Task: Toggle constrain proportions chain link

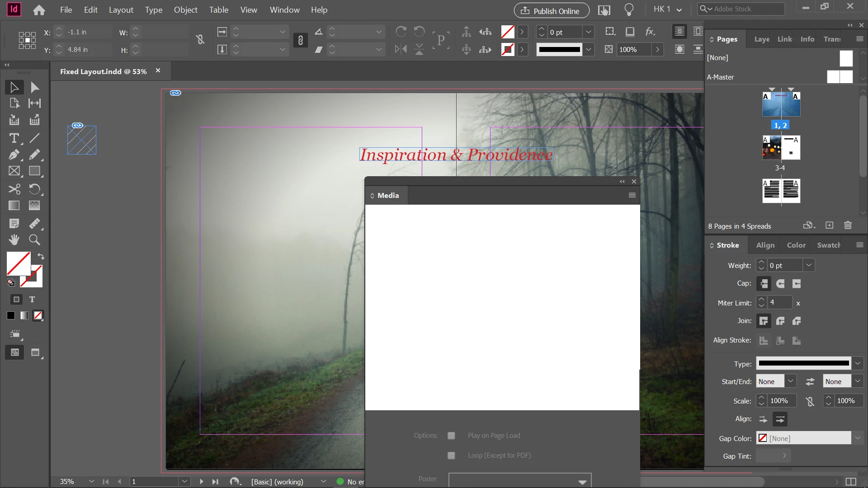Action: pos(200,40)
